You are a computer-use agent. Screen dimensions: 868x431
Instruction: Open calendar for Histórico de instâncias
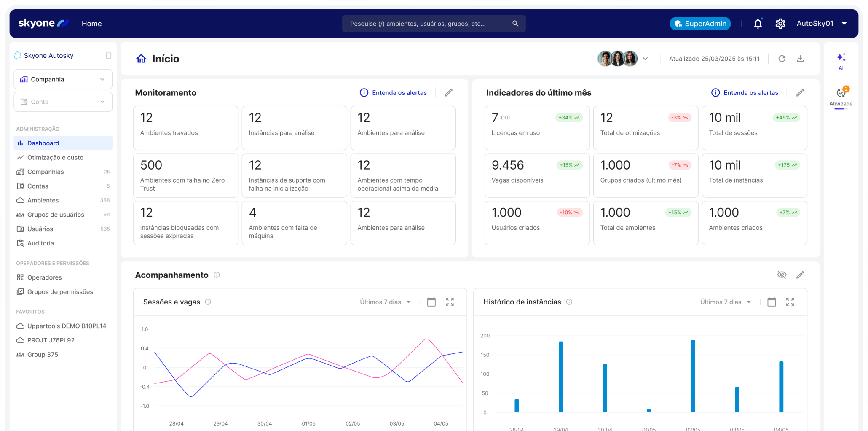pos(772,302)
